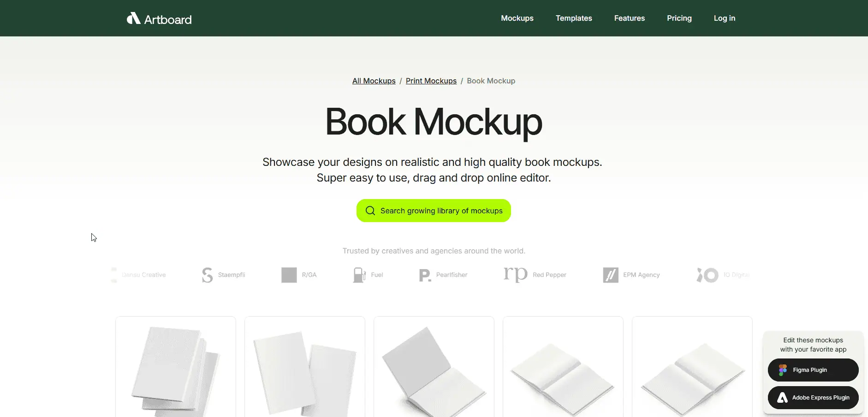The image size is (868, 417).
Task: Click the Red Pepper rp logo
Action: tap(515, 275)
